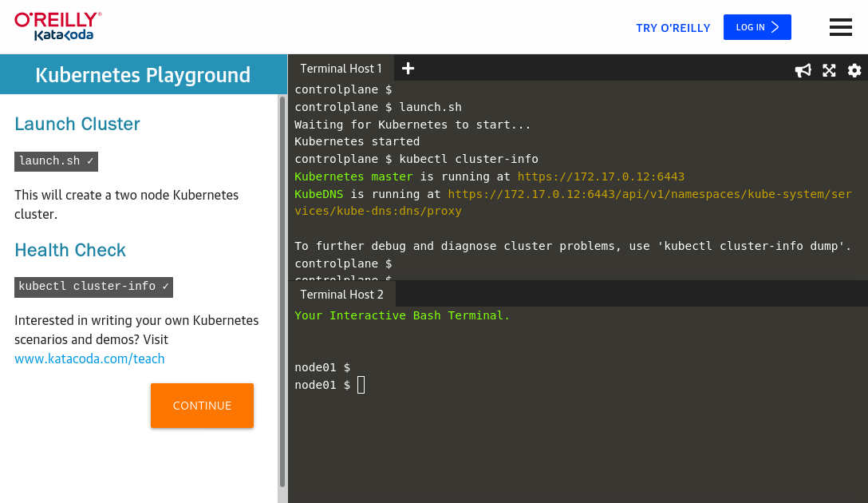Image resolution: width=868 pixels, height=503 pixels.
Task: Click 'Waiting for Kubernetes to start...' line
Action: tap(412, 125)
